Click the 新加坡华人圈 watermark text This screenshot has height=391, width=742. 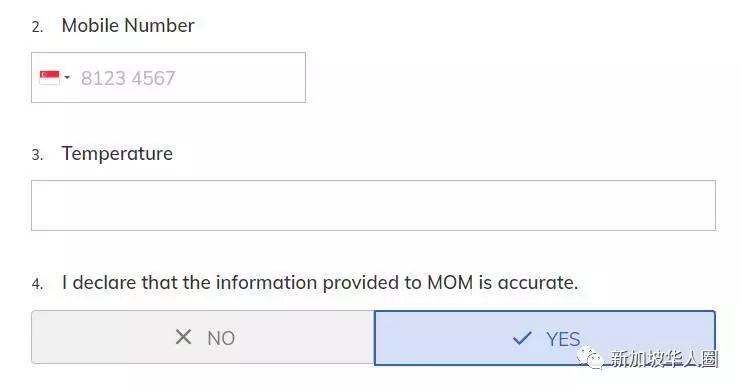[x=664, y=359]
